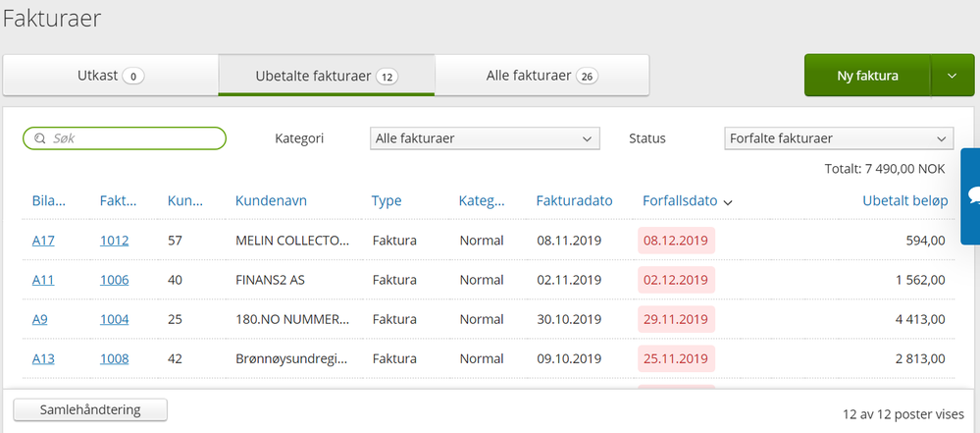Open the chat bubble side widget

[x=970, y=195]
